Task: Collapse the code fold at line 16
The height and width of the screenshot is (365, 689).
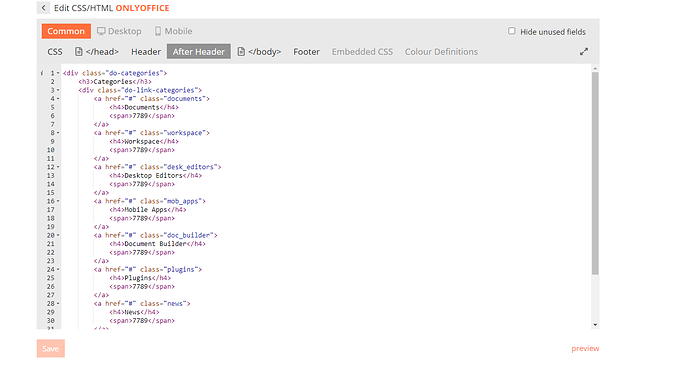Action: pos(58,201)
